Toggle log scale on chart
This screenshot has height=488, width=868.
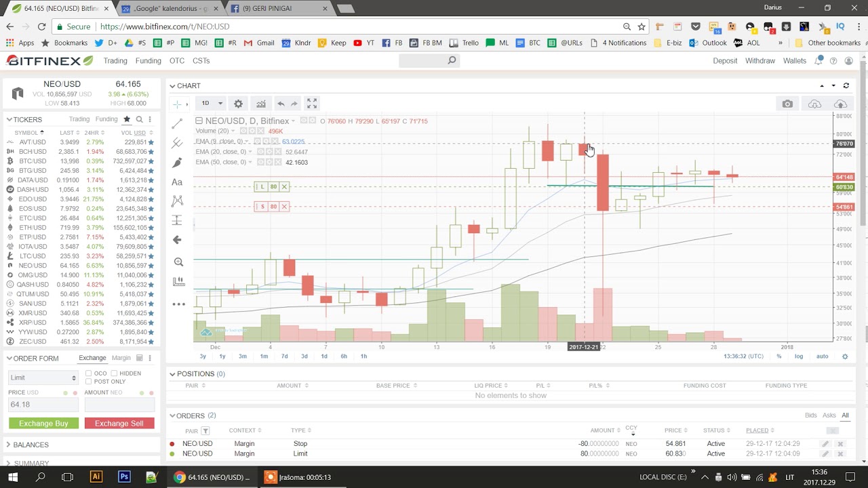point(799,357)
